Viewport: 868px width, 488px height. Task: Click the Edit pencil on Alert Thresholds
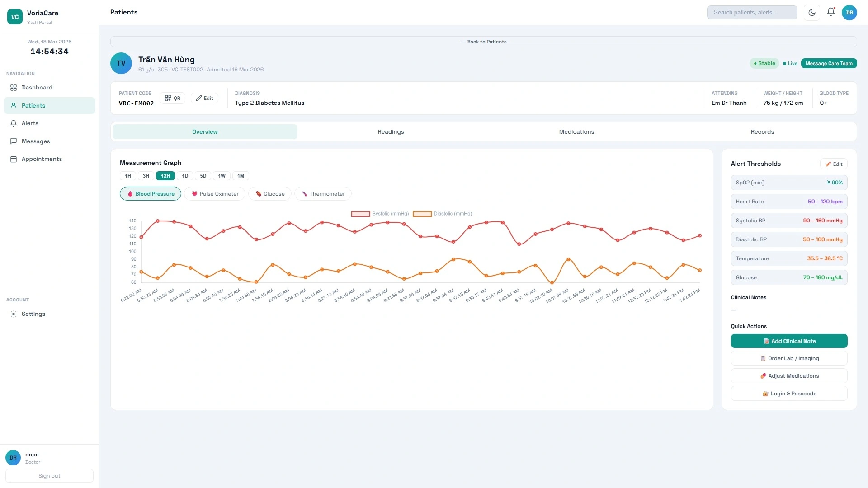click(834, 164)
